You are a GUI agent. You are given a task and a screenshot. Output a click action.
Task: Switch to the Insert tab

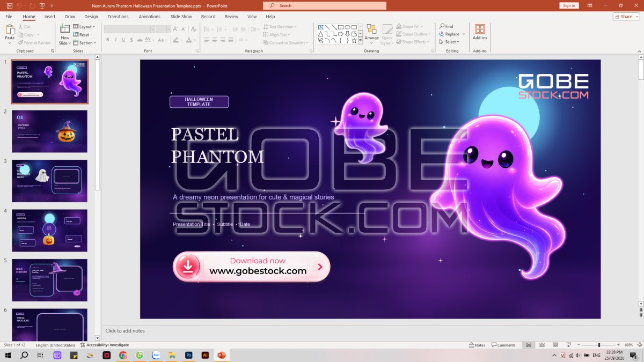click(50, 17)
